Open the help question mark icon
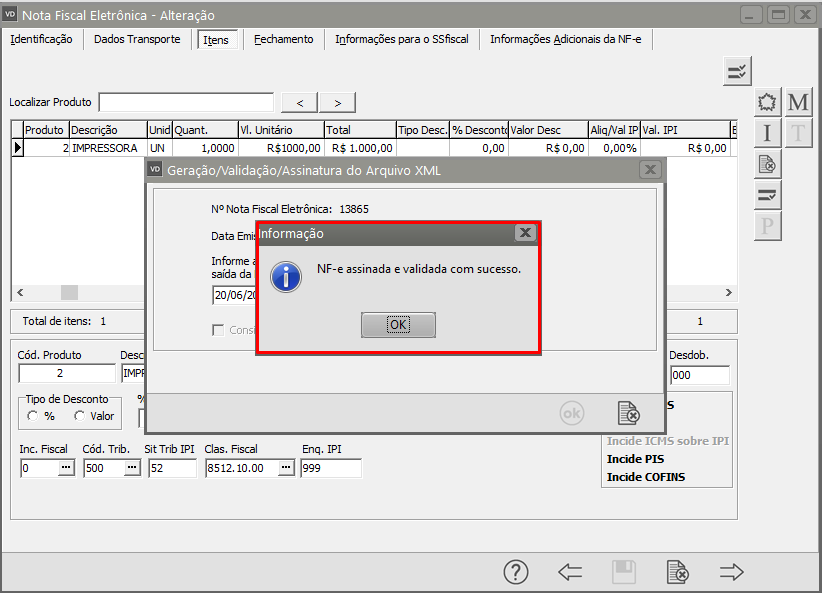The height and width of the screenshot is (593, 822). pos(515,572)
